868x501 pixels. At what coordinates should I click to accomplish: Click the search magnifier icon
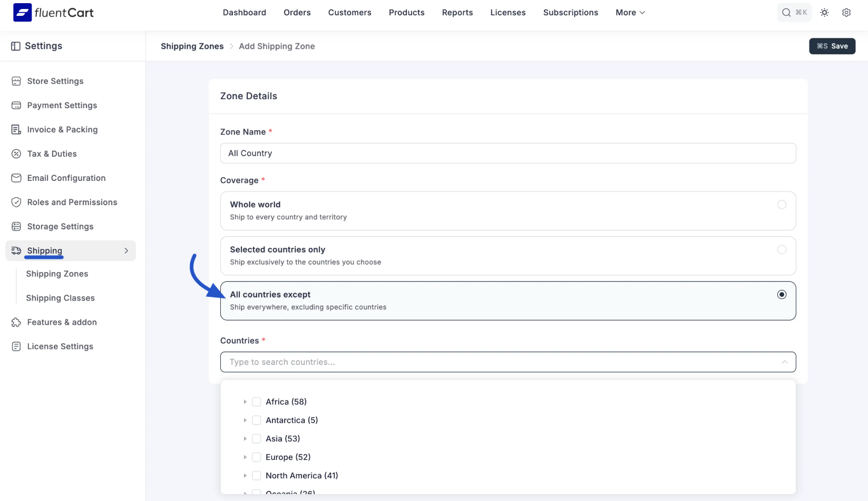click(x=786, y=13)
